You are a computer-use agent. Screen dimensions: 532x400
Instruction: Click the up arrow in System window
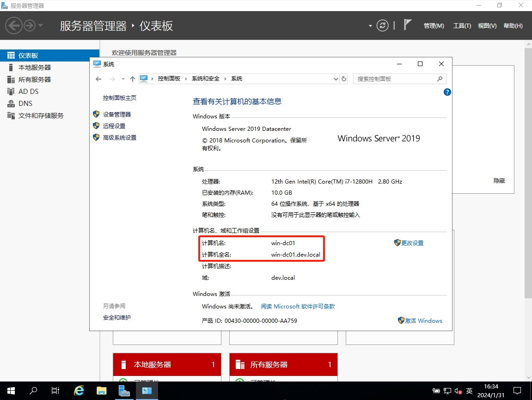[x=133, y=79]
